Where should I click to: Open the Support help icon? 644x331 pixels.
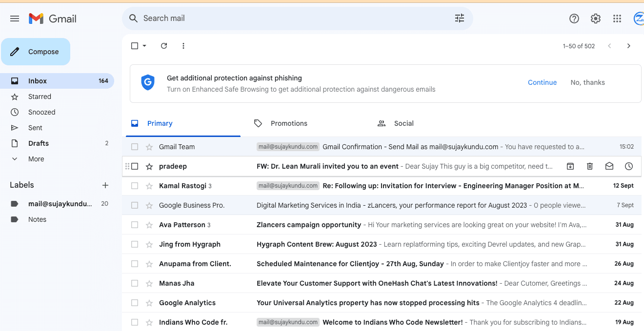pos(574,19)
